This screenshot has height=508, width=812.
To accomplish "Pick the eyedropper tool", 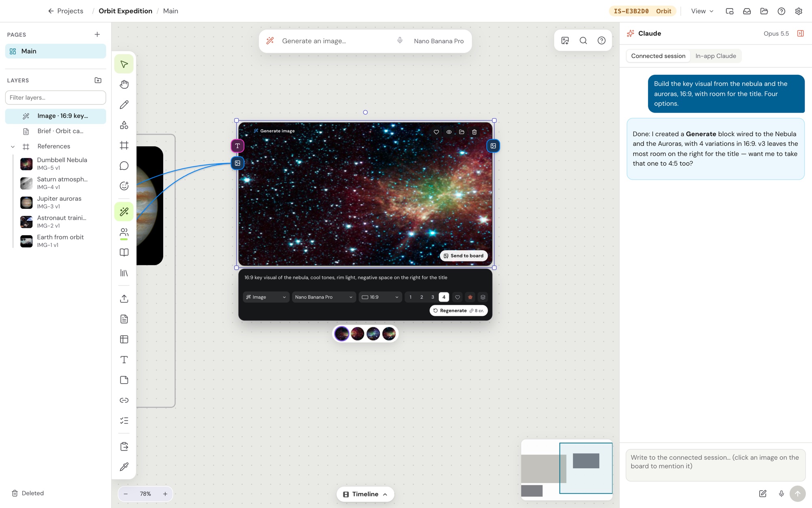I will (x=124, y=467).
